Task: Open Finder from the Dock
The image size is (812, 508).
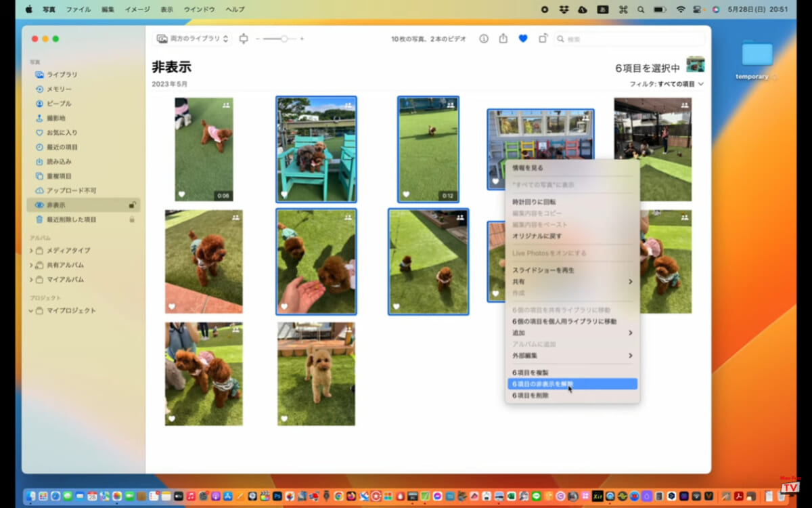Action: [31, 496]
